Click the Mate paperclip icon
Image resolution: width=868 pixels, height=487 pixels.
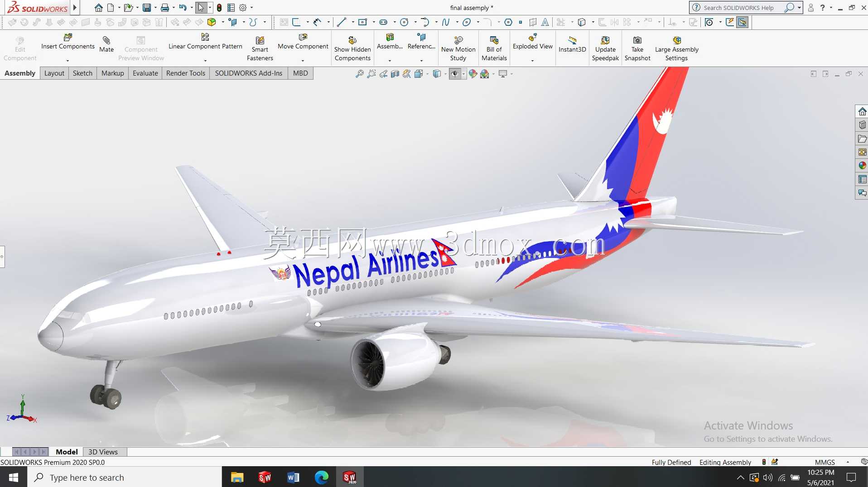tap(106, 40)
